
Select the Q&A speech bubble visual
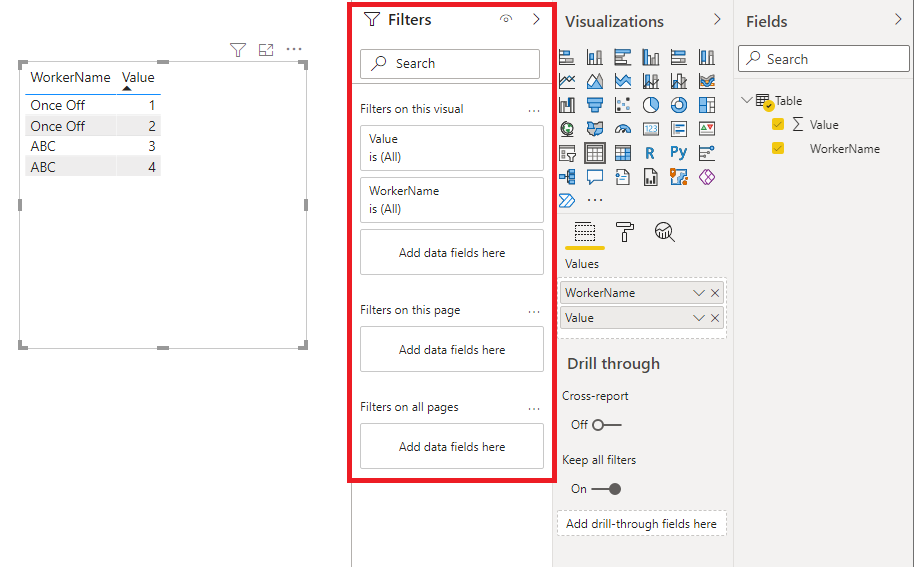[595, 177]
